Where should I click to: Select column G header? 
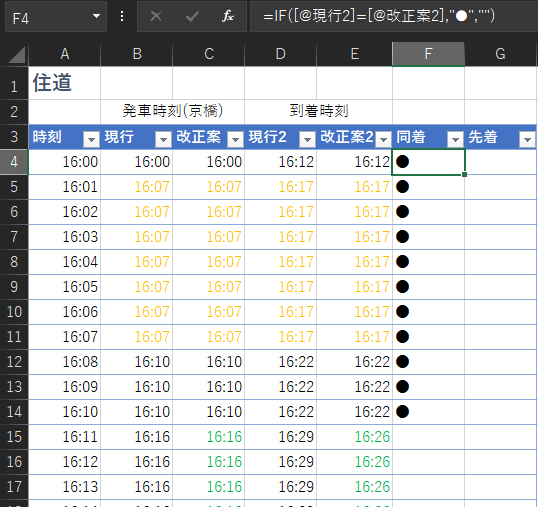500,54
